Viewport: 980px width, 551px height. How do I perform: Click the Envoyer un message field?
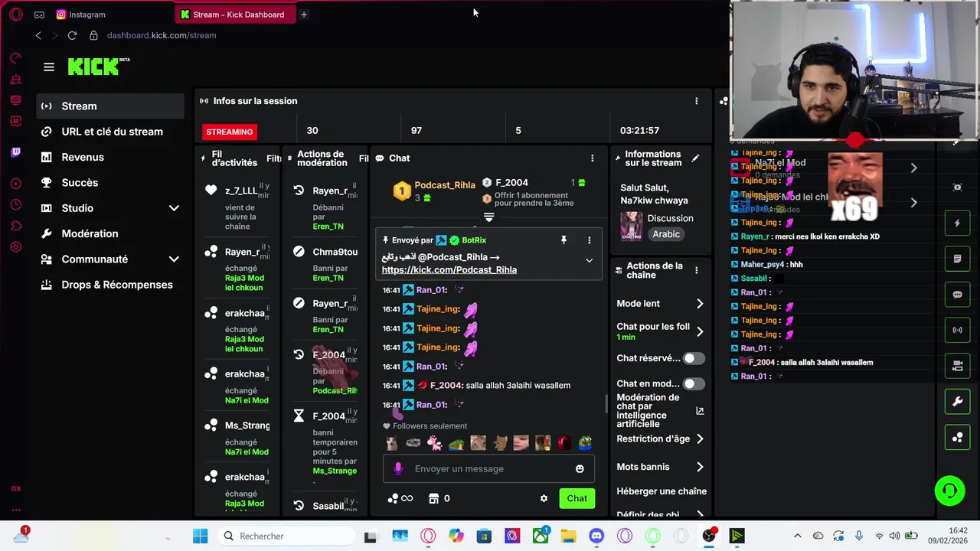(x=488, y=469)
